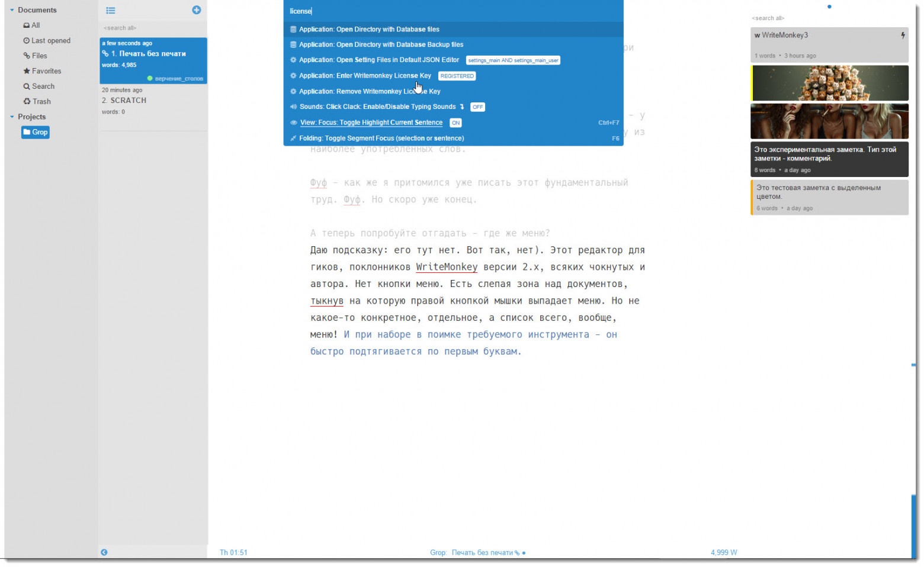Click the command palette input containing 'license'

(x=453, y=11)
